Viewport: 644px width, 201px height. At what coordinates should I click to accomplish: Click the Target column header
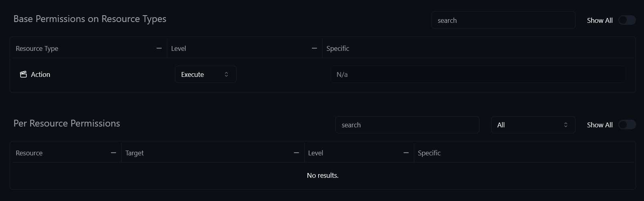[134, 153]
